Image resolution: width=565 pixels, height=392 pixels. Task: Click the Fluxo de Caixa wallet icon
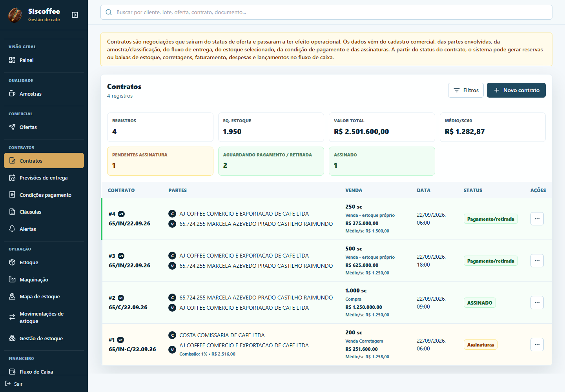(12, 372)
